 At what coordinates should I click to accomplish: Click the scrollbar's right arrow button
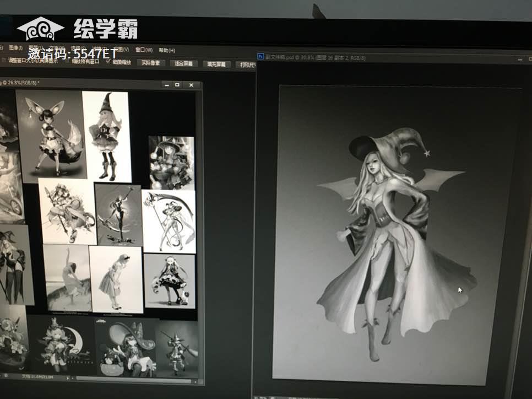tap(196, 382)
